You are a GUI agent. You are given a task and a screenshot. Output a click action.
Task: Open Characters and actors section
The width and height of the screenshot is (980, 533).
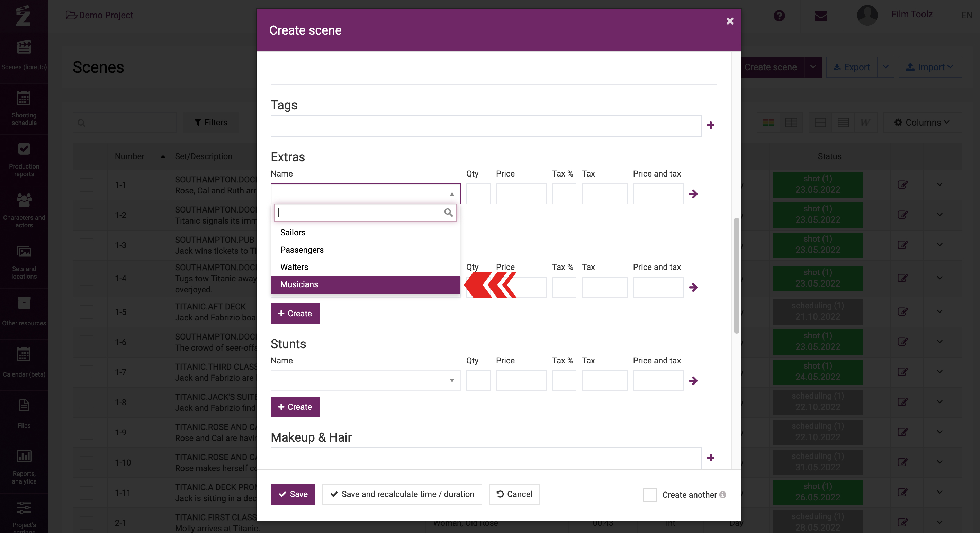click(24, 211)
